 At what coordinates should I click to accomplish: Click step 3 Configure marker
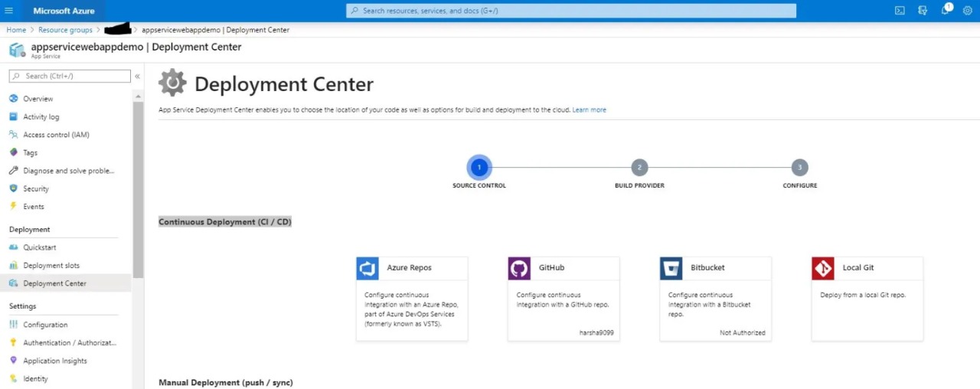[800, 167]
